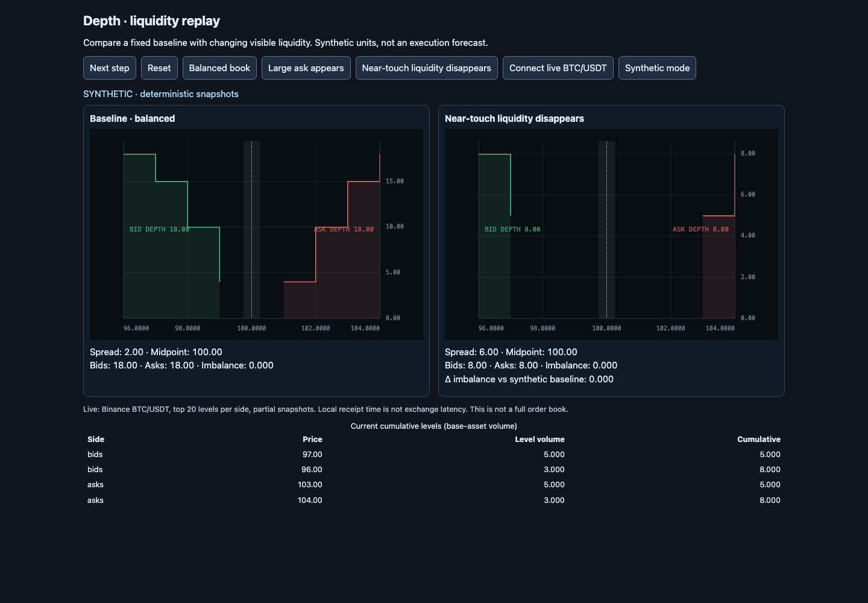Screen dimensions: 868x603
Task: Click Spread: 2.00 · Midpoint: 100.00 text
Action: coord(156,352)
